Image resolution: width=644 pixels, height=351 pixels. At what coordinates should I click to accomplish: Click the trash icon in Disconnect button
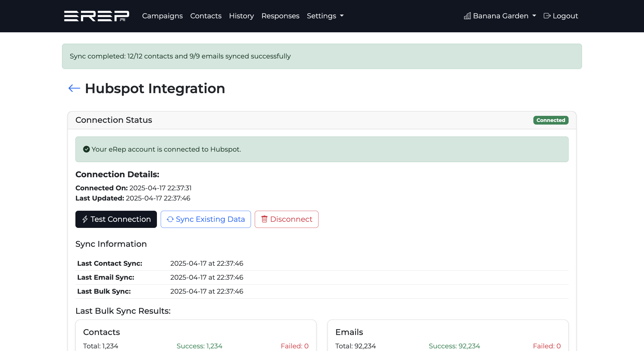264,219
